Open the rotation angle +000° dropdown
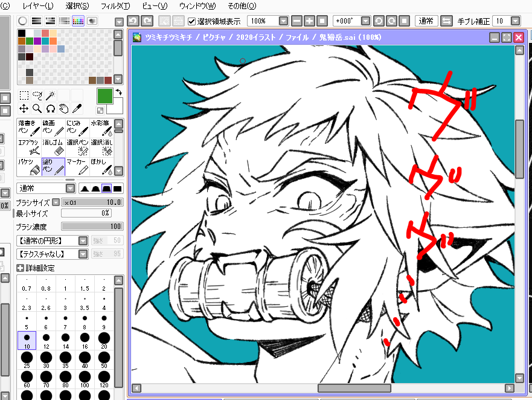Viewport: 532px width, 400px height. pos(365,21)
